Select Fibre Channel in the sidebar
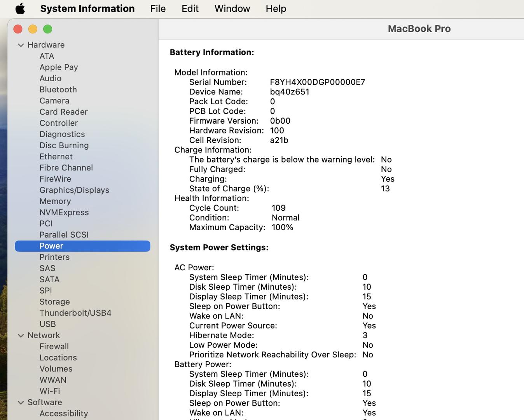Screen dimensions: 524x420 point(66,168)
